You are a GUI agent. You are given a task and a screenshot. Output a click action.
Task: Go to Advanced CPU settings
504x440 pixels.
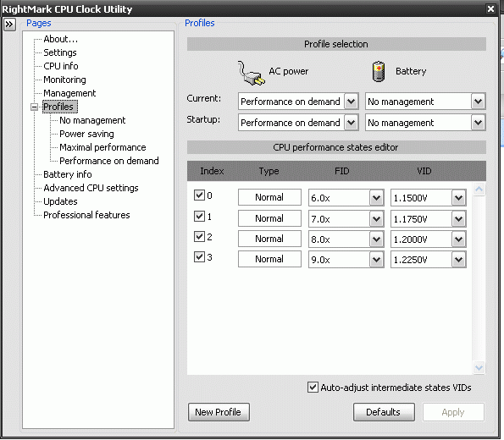[x=91, y=188]
